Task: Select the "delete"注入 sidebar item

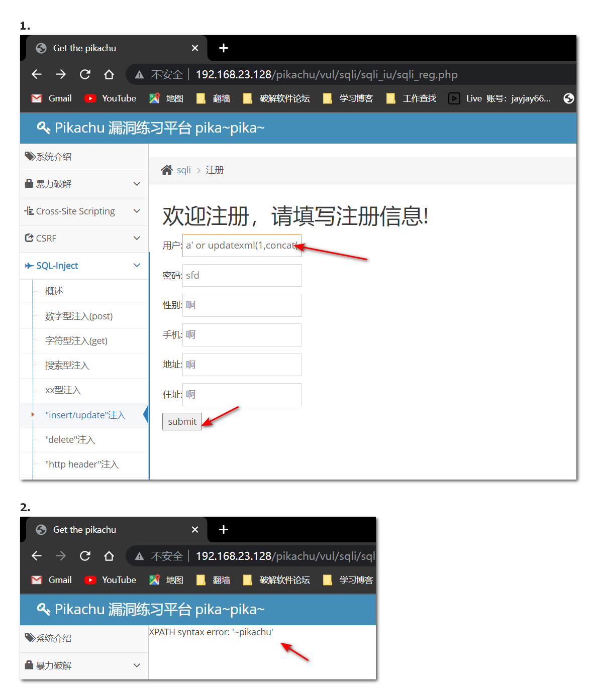Action: coord(70,440)
